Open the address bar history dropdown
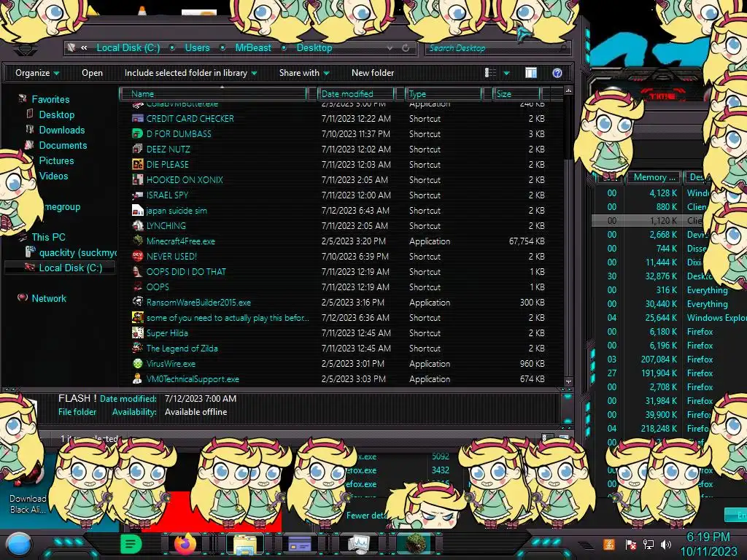 point(390,47)
